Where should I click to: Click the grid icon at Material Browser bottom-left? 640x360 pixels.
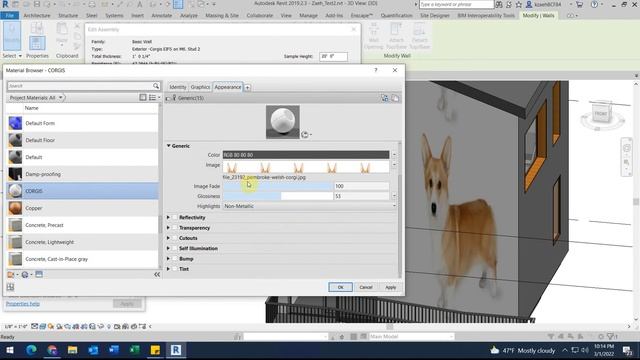[x=10, y=287]
